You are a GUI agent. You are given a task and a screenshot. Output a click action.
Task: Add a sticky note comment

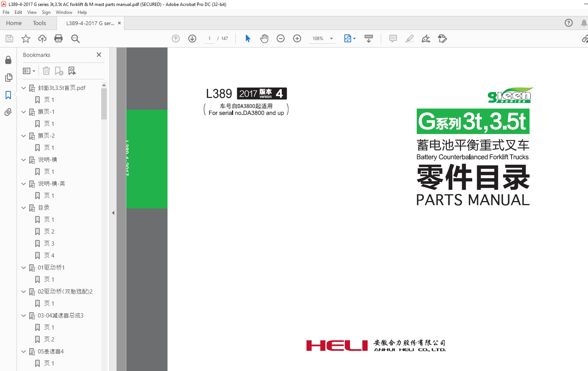tap(393, 39)
